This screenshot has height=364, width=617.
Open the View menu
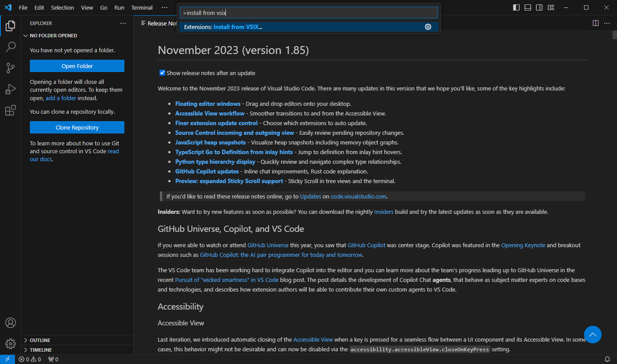click(x=87, y=7)
